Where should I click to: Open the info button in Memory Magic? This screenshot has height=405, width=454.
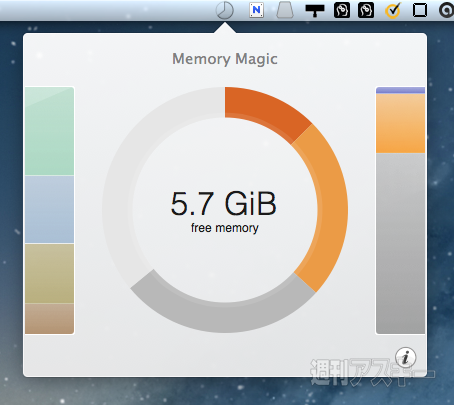[x=405, y=357]
